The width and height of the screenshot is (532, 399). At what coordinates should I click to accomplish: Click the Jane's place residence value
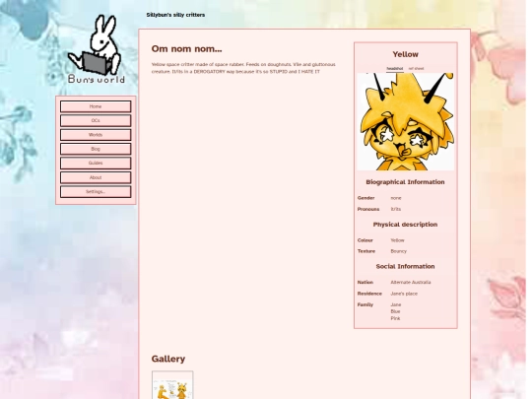404,294
